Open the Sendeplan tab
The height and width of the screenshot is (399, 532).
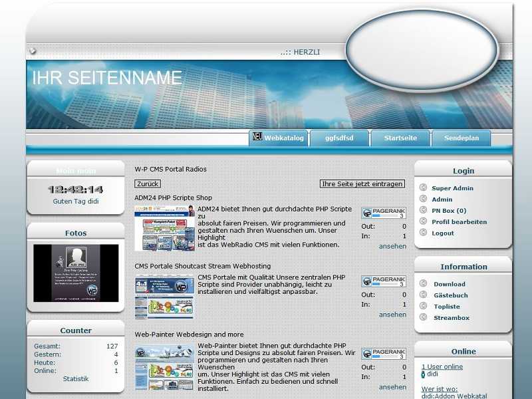(462, 138)
